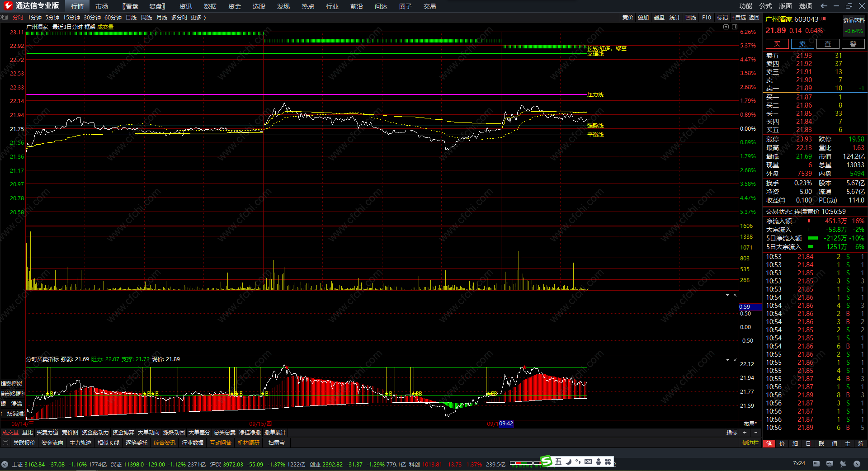Image resolution: width=868 pixels, height=471 pixels.
Task: Toggle the 侧边栏 sidebar display
Action: (x=750, y=443)
